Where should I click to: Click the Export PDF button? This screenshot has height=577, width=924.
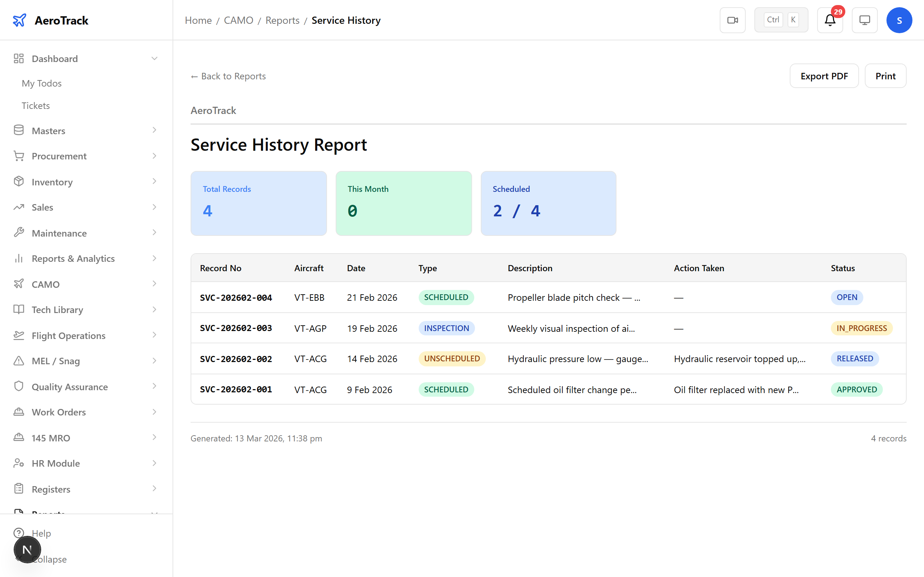[824, 76]
